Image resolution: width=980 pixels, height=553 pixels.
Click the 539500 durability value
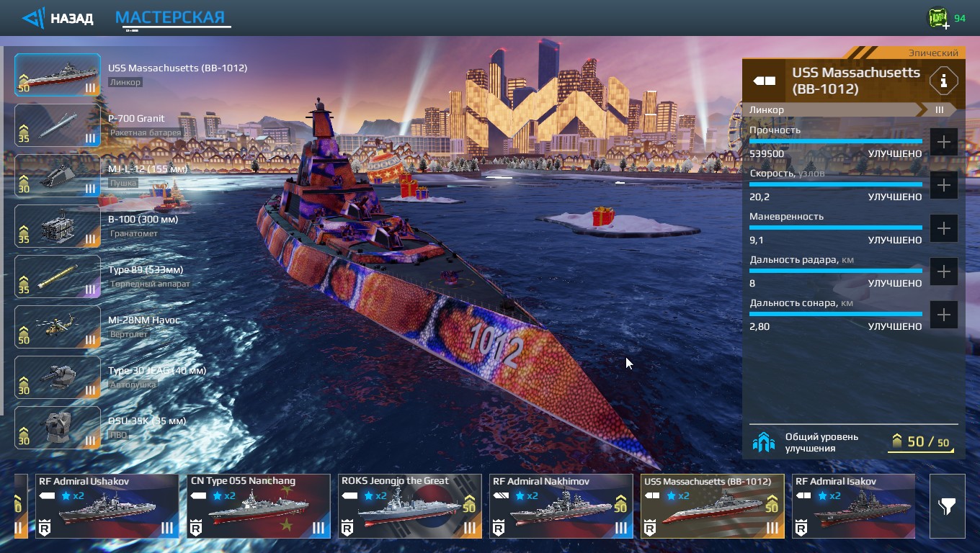767,154
